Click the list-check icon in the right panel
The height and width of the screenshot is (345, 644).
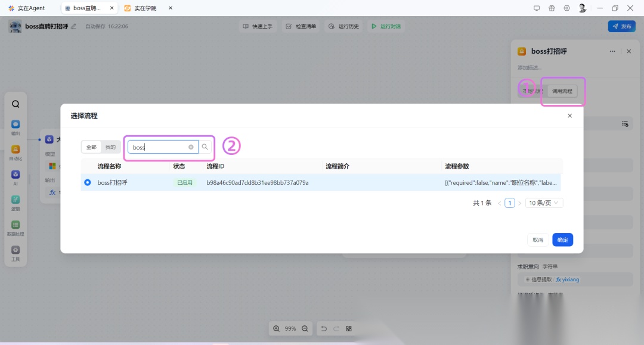[625, 124]
